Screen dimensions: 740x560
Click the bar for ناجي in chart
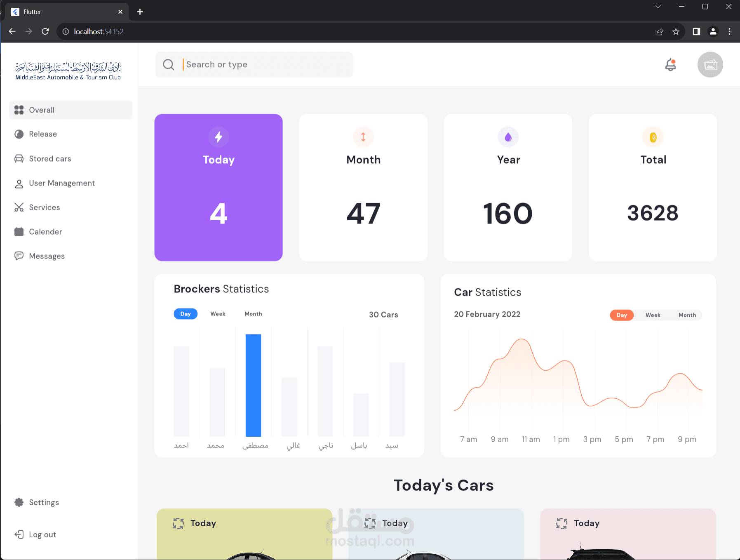tap(325, 391)
